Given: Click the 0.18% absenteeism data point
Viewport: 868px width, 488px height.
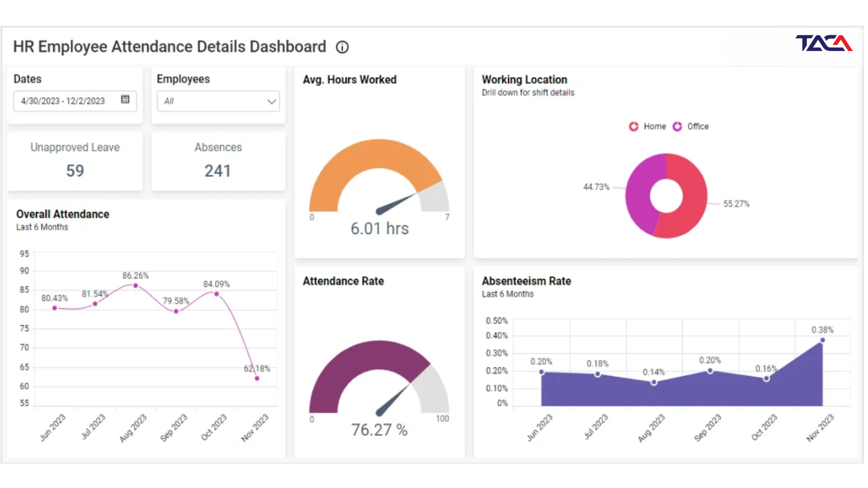Looking at the screenshot, I should [x=598, y=374].
